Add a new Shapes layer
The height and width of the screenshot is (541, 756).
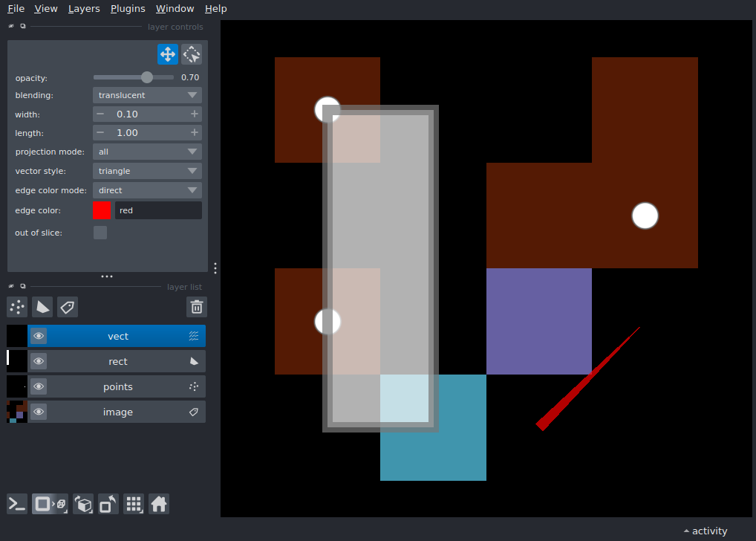pos(42,307)
